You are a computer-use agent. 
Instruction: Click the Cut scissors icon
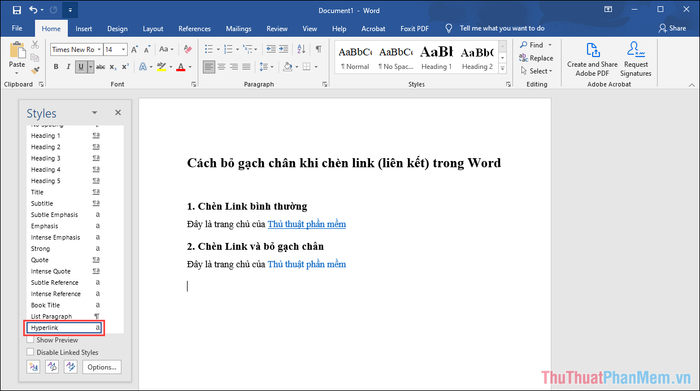(35, 45)
